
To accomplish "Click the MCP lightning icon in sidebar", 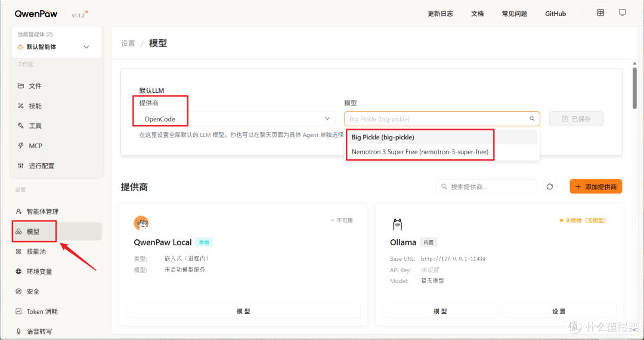I will pyautogui.click(x=20, y=146).
